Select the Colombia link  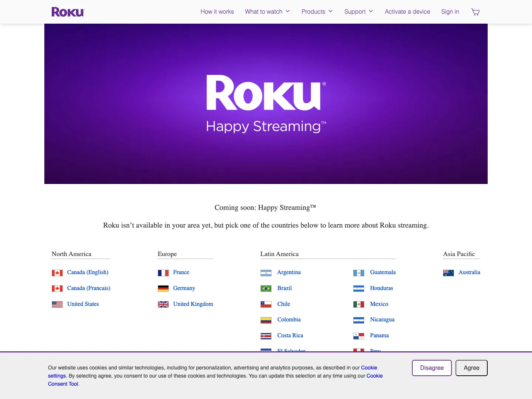pyautogui.click(x=289, y=320)
